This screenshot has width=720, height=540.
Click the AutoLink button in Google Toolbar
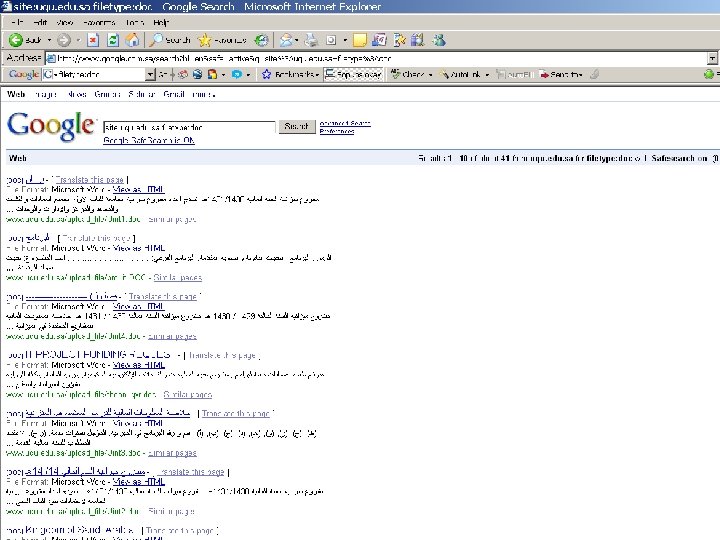click(x=461, y=74)
